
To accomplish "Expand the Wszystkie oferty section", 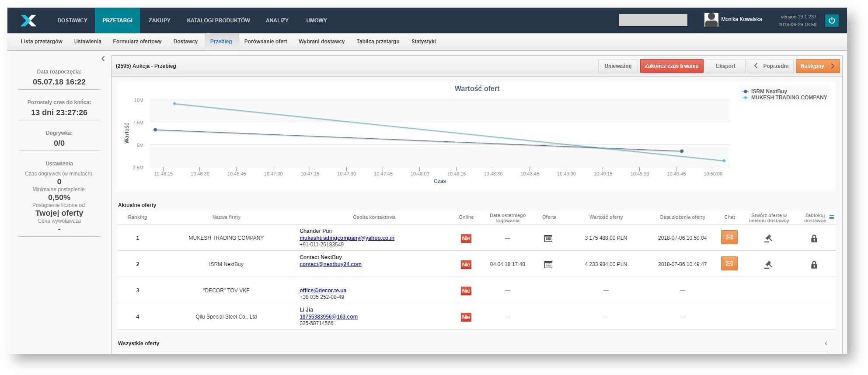I will pos(826,343).
